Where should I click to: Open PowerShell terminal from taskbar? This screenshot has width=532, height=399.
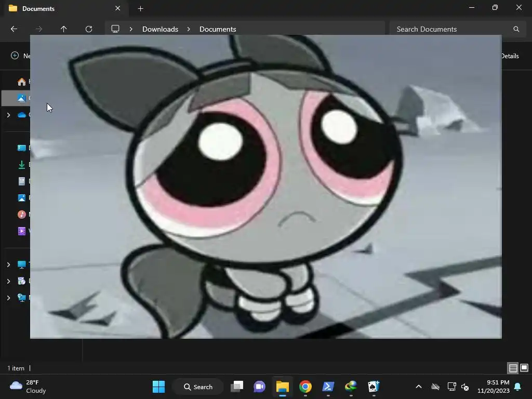(x=328, y=387)
